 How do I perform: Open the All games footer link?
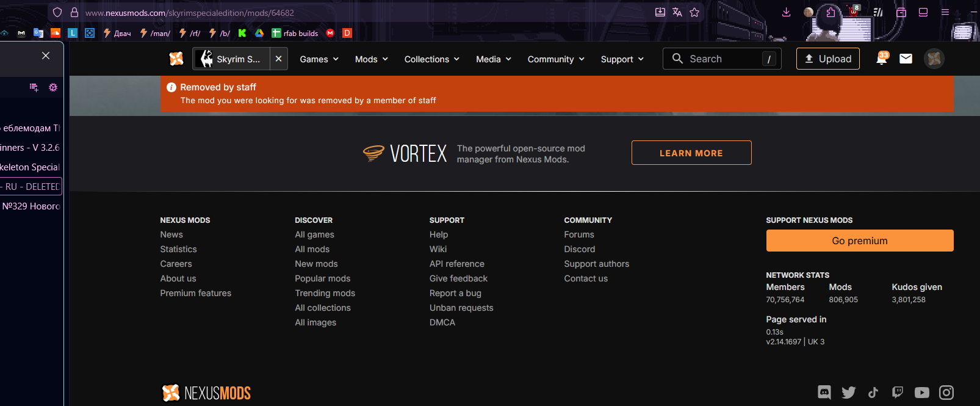click(x=314, y=234)
